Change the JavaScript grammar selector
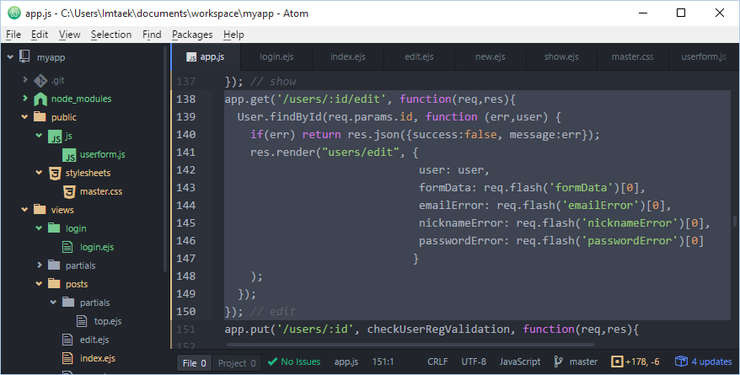Image resolution: width=740 pixels, height=375 pixels. [520, 362]
